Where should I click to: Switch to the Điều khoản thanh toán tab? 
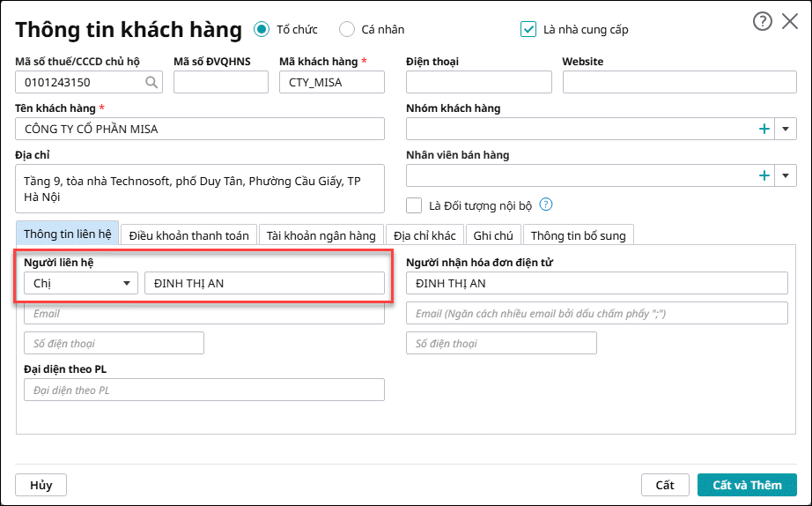[189, 234]
